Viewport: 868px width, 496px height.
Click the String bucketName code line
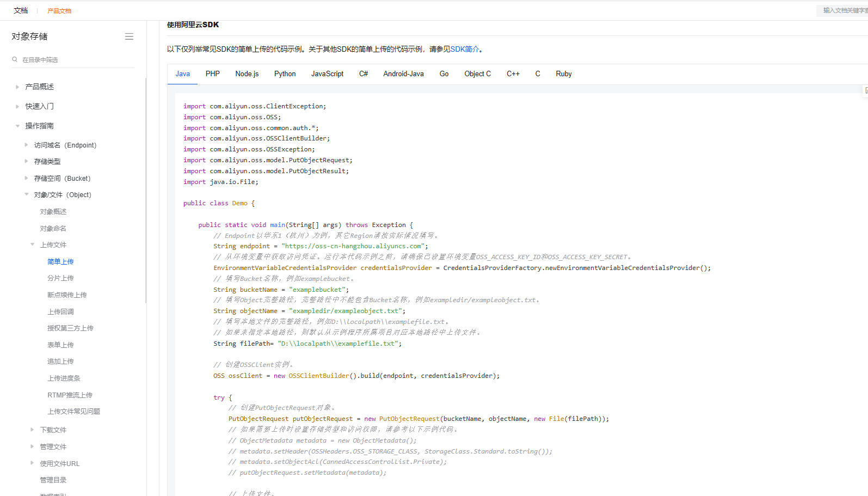pos(281,290)
